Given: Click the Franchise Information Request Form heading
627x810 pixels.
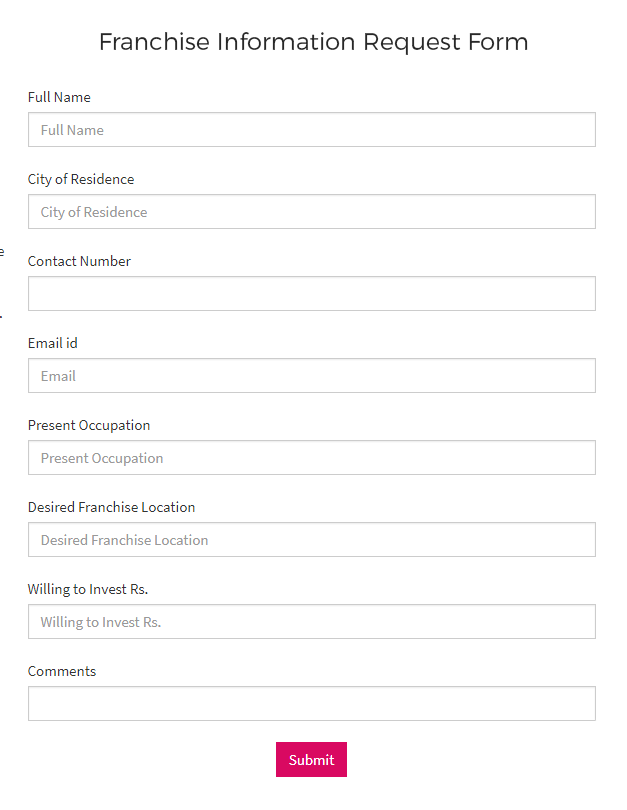Looking at the screenshot, I should click(314, 42).
